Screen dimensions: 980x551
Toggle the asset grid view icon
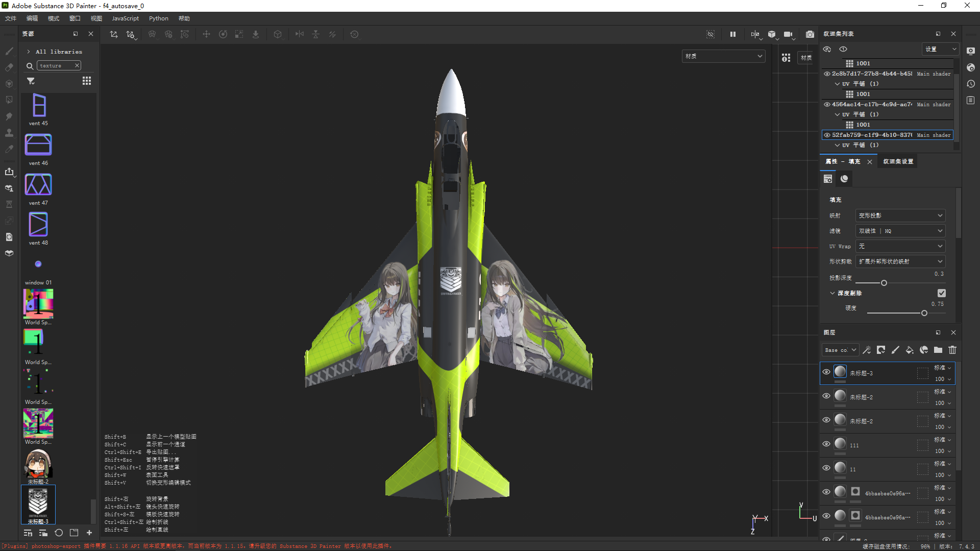87,81
